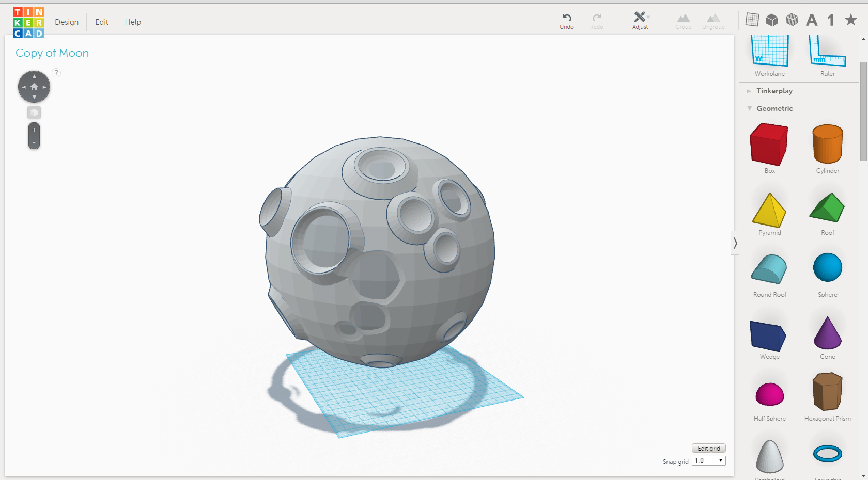The image size is (868, 480).
Task: Rotate view up with arrow
Action: [x=34, y=76]
